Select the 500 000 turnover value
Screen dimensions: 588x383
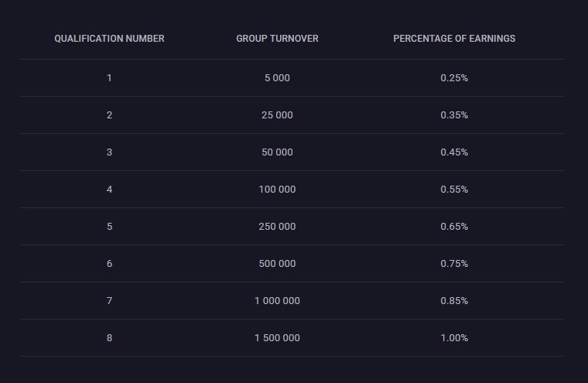pos(277,264)
